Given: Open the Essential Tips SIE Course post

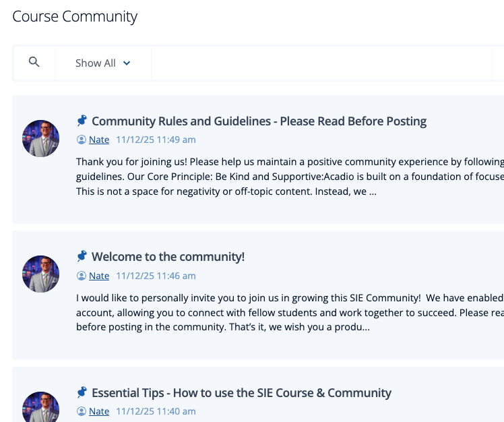Looking at the screenshot, I should click(x=241, y=393).
